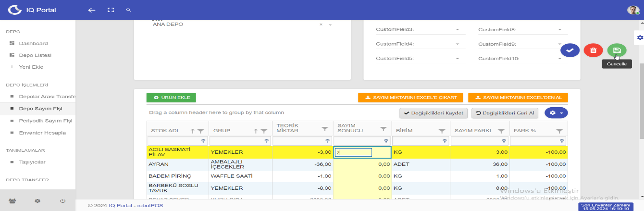Go back with the left arrow icon
This screenshot has width=644, height=211.
click(92, 10)
